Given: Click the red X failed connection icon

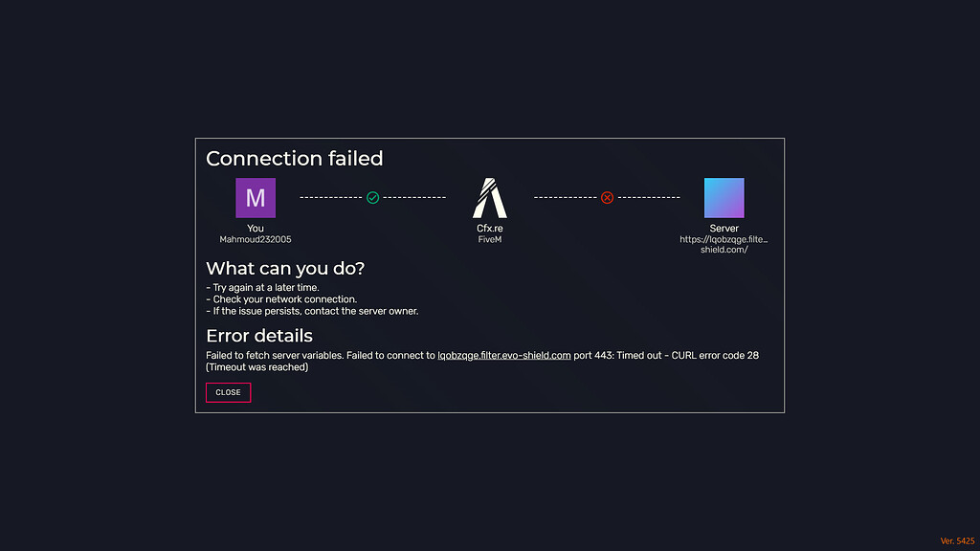Looking at the screenshot, I should [x=607, y=197].
